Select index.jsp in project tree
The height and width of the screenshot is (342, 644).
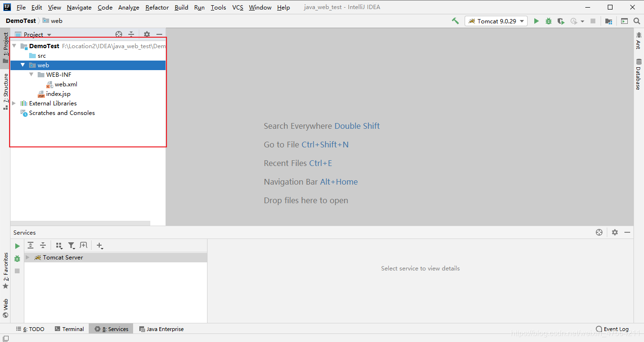pyautogui.click(x=58, y=94)
